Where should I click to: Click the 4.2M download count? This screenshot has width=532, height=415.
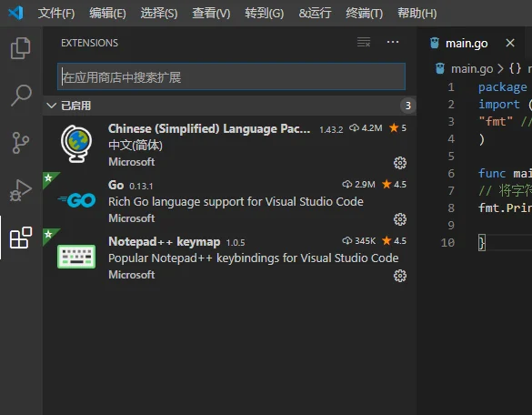(366, 128)
